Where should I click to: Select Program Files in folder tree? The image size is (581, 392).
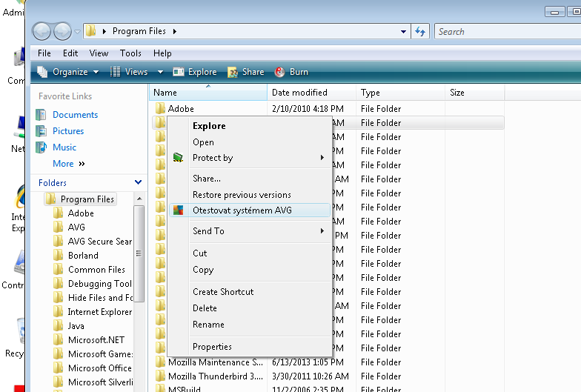click(x=80, y=199)
